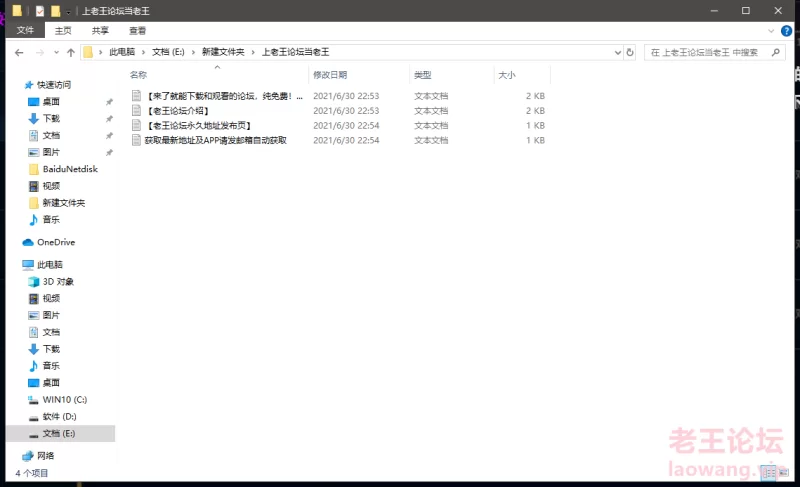Select the file 获取最新地址及APP请发邮箱自动获取
Viewport: 800px width, 487px height.
tap(215, 140)
